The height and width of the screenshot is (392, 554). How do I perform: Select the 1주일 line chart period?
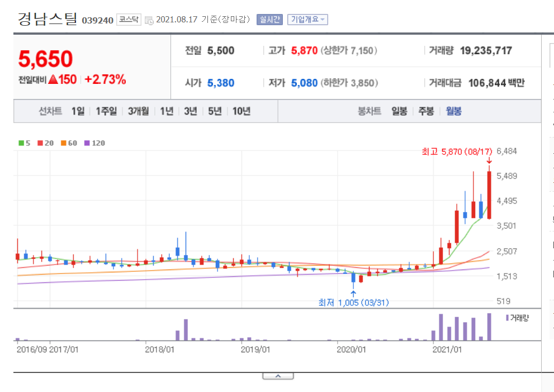tap(106, 111)
